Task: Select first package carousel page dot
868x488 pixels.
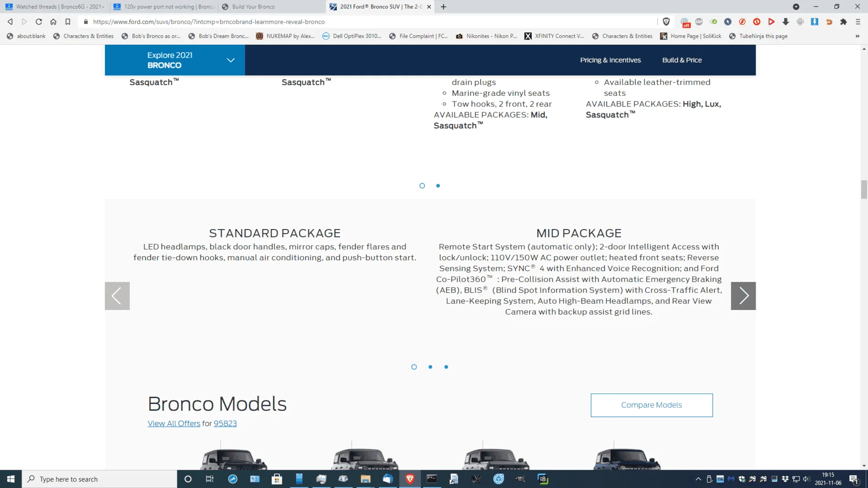Action: (414, 367)
